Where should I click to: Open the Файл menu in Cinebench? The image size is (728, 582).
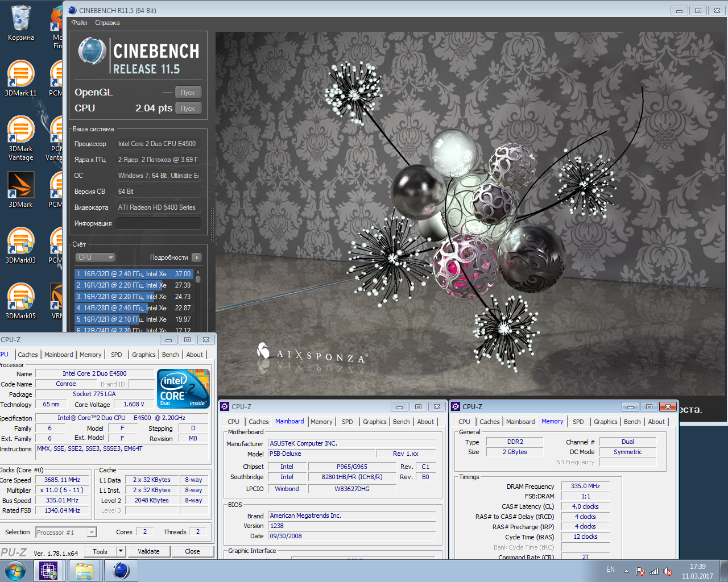(79, 23)
